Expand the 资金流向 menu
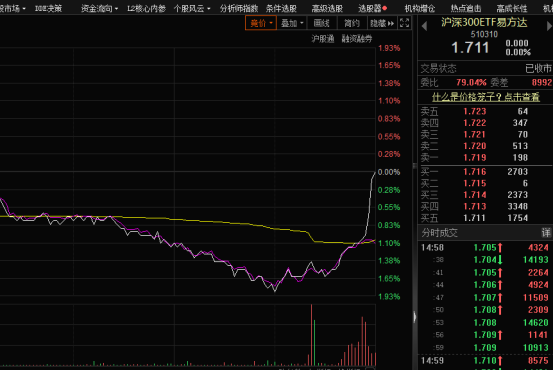 click(x=99, y=8)
